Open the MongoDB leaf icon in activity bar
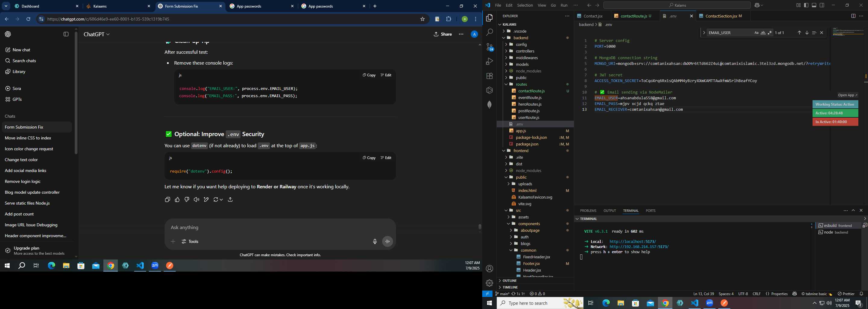The width and height of the screenshot is (868, 309). coord(489,105)
